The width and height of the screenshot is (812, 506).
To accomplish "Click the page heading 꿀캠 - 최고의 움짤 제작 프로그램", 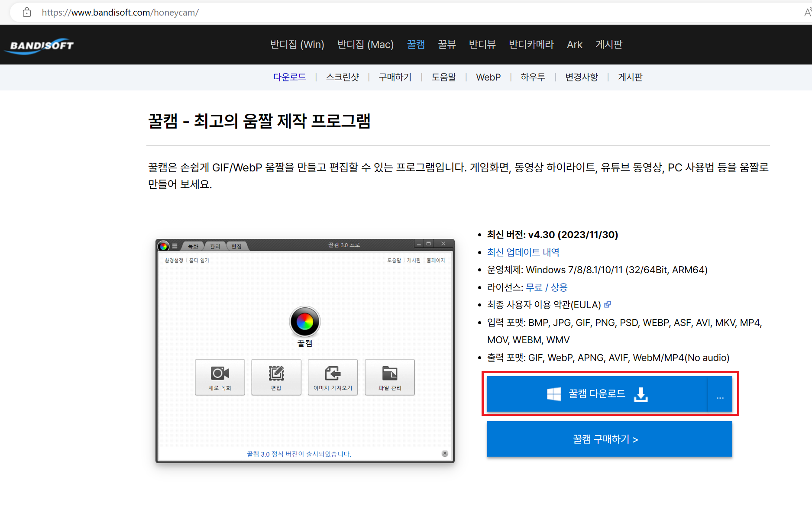I will 259,121.
